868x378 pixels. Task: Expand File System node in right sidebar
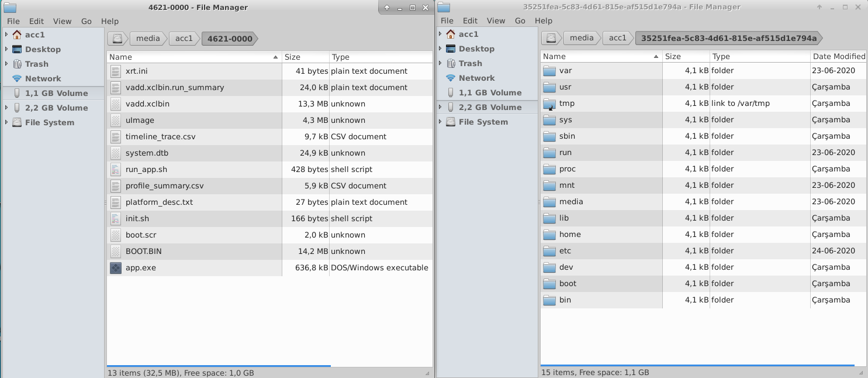coord(440,122)
